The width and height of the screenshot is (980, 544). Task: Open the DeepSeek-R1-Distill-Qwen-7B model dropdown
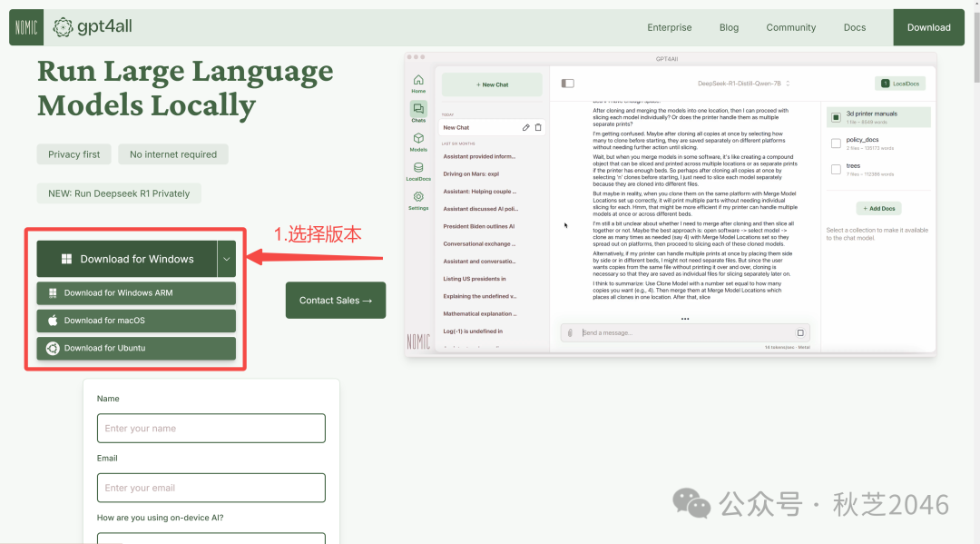point(744,84)
